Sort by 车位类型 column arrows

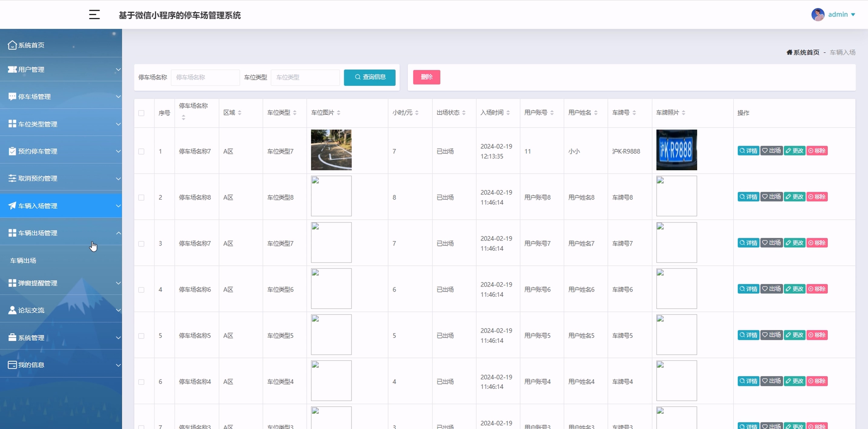coord(295,113)
